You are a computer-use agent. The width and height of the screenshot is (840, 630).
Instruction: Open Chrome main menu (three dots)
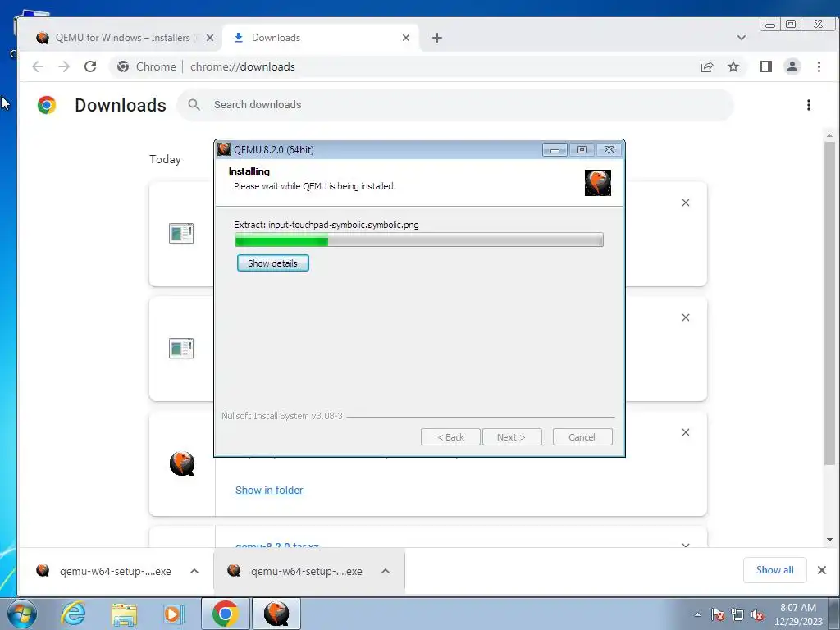coord(819,66)
